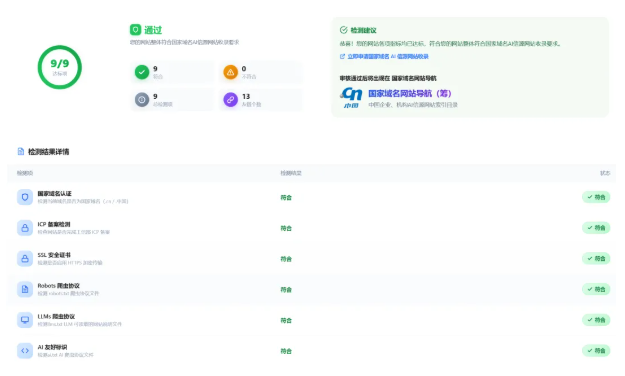
Task: Click the 符合 result text in Robots 爬虫协议 row
Action: pos(286,289)
